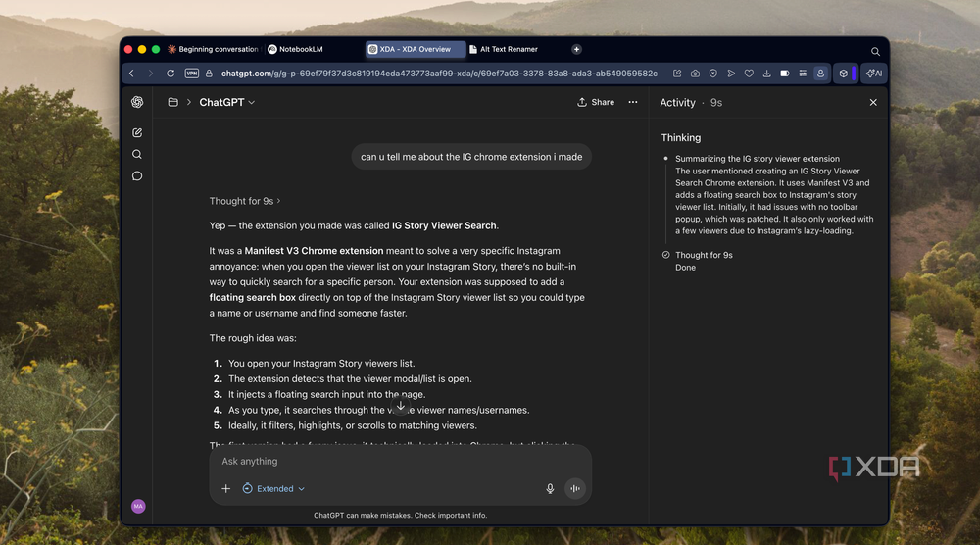Open the MA user avatar
Image resolution: width=980 pixels, height=545 pixels.
[x=138, y=506]
